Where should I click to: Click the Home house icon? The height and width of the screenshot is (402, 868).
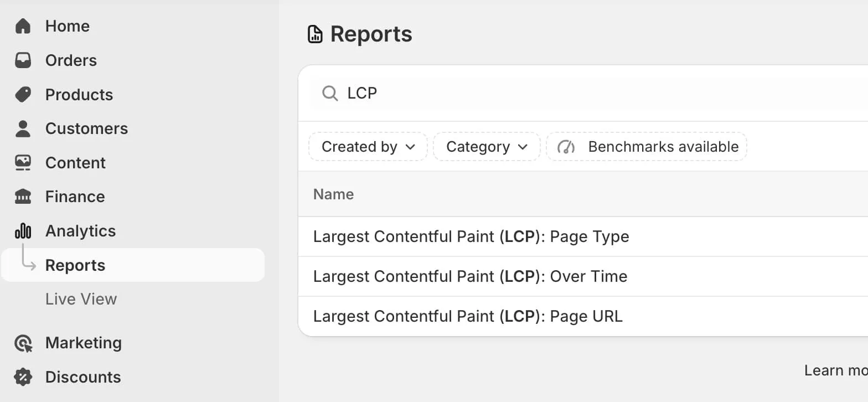pos(23,26)
